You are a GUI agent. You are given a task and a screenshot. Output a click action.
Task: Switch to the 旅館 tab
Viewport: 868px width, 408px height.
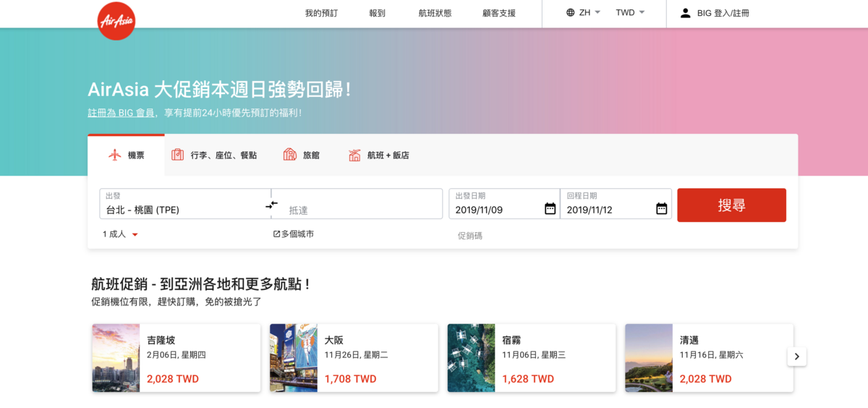(301, 155)
